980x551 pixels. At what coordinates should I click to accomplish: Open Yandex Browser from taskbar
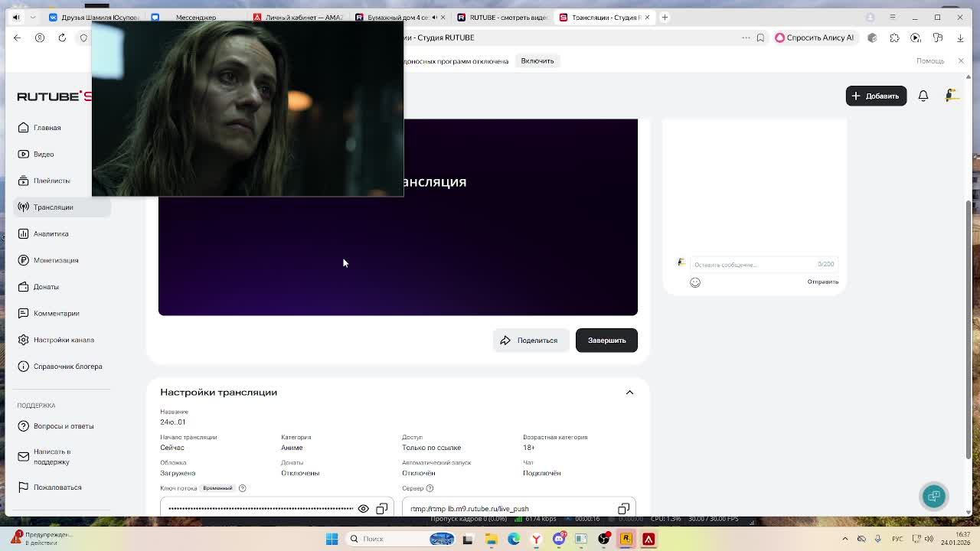pos(537,539)
